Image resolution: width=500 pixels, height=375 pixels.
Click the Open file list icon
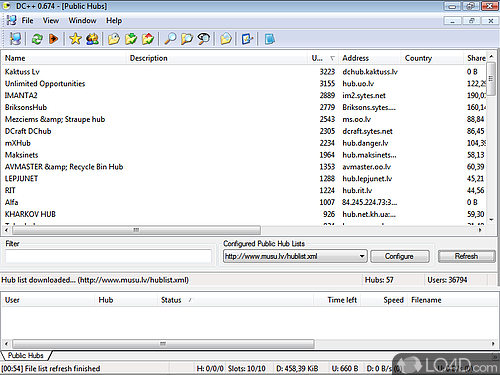226,39
